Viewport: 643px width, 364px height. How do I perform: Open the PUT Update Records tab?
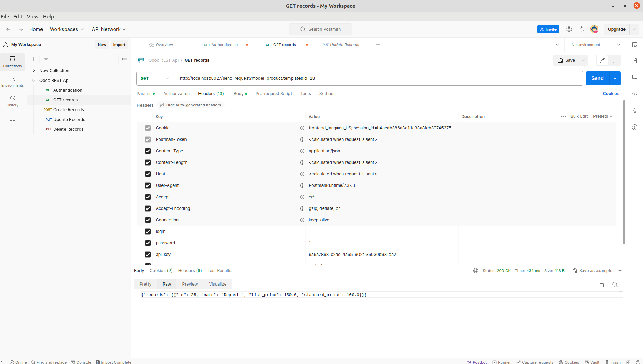[x=341, y=45]
